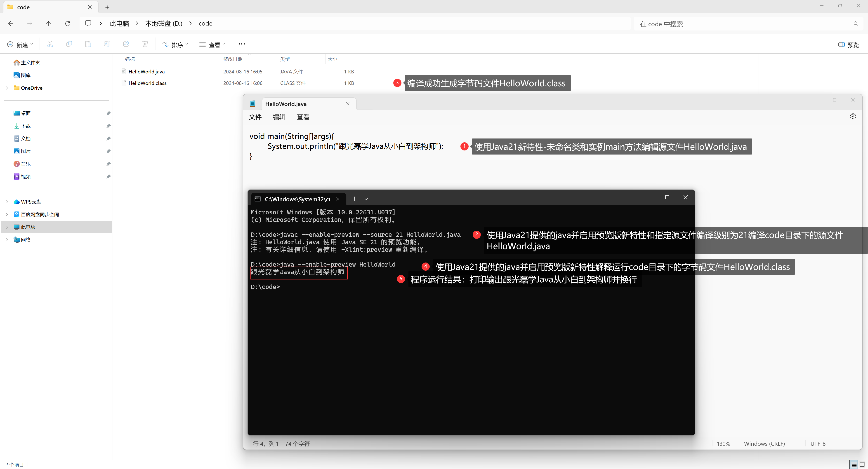The image size is (868, 469).
Task: Click the Share icon in Explorer toolbar
Action: tap(126, 44)
